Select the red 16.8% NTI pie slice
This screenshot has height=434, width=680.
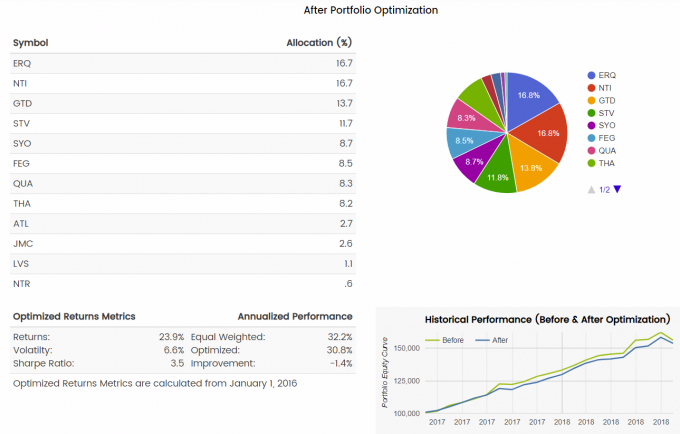(x=546, y=133)
